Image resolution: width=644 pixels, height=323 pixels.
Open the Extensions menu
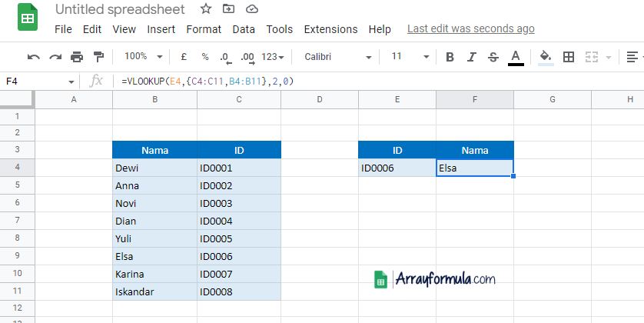pyautogui.click(x=330, y=29)
